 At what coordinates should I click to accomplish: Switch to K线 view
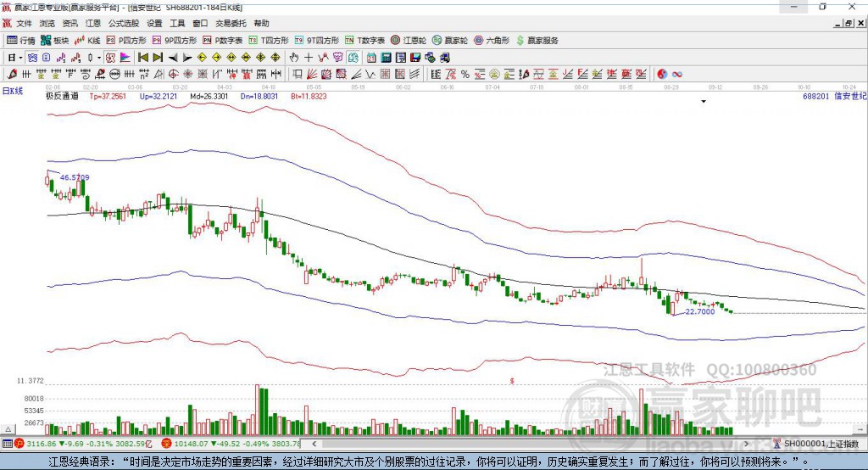coord(87,41)
